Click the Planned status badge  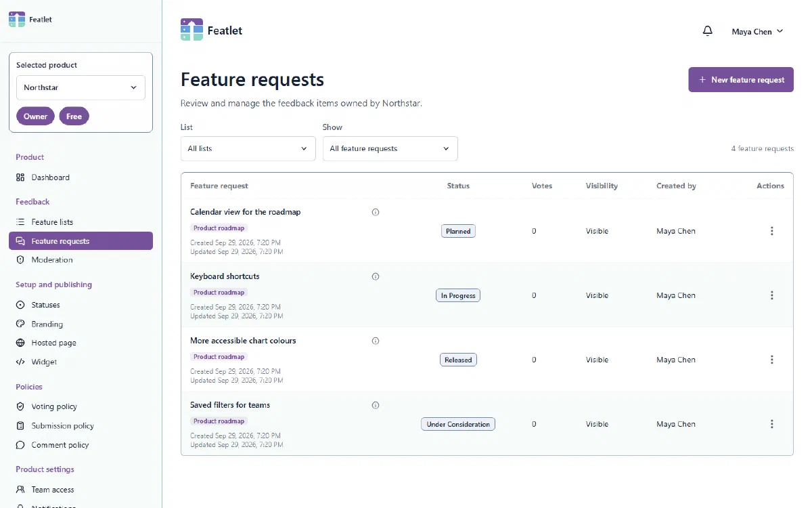pyautogui.click(x=458, y=231)
